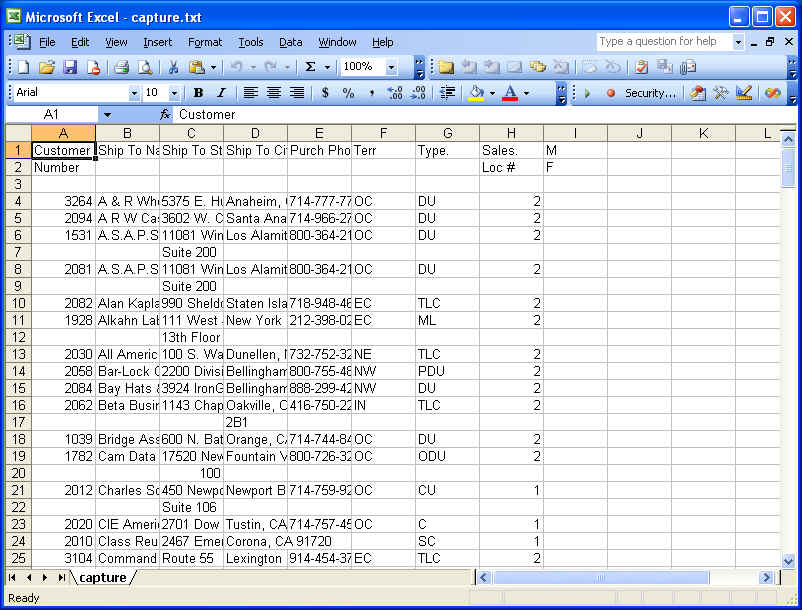
Task: Open the Format menu
Action: pyautogui.click(x=205, y=42)
